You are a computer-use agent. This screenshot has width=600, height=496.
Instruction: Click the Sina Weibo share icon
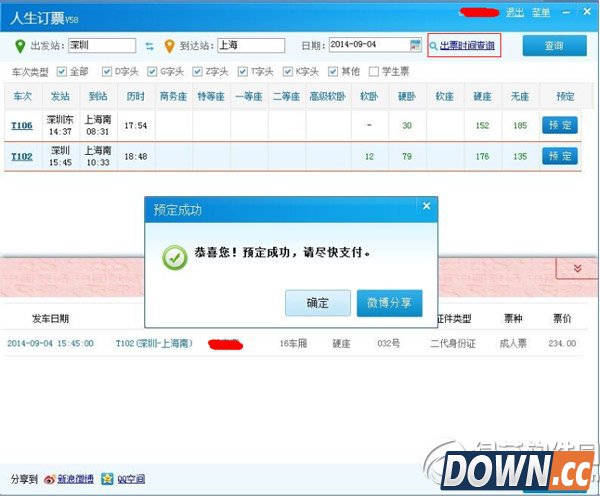pos(50,479)
